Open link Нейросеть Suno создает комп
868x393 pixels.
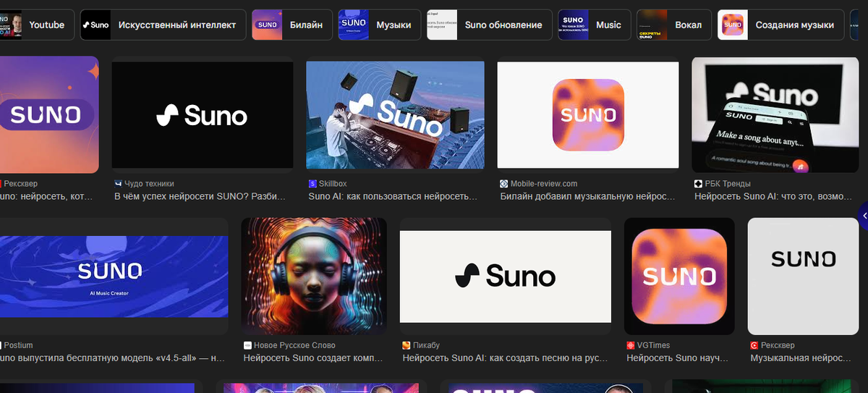tap(314, 358)
